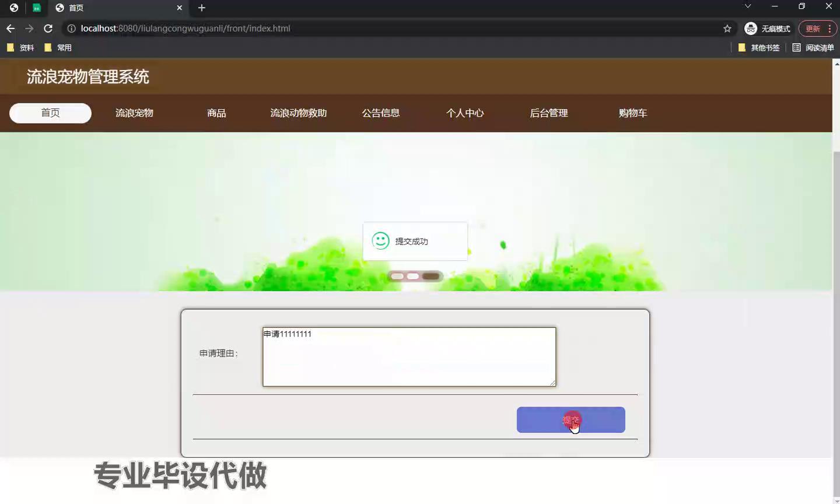Close the 首页 browser tab

[x=179, y=8]
